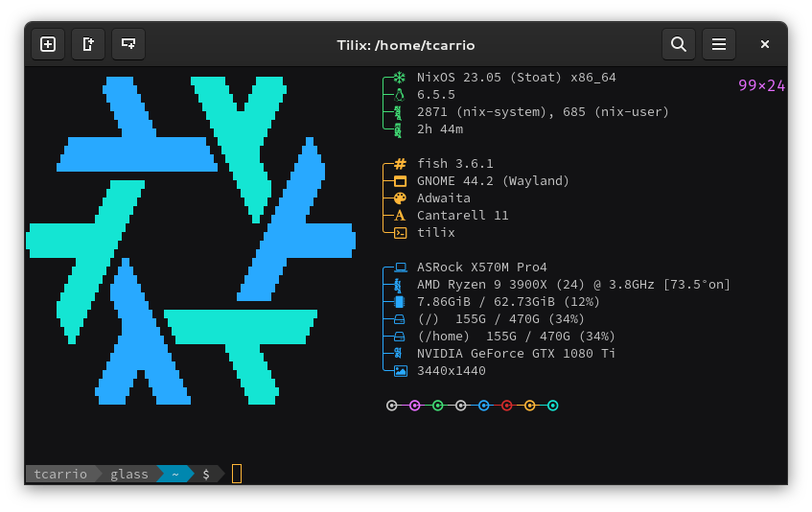Click the '(/home) 155G / 470G' line
Viewport: 812px width, 512px height.
point(517,337)
